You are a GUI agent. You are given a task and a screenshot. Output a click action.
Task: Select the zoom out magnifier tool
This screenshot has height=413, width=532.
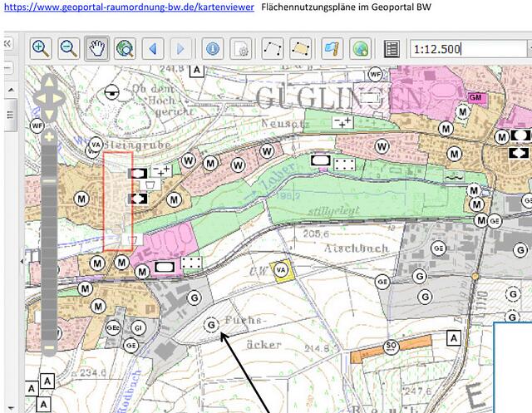[x=68, y=48]
